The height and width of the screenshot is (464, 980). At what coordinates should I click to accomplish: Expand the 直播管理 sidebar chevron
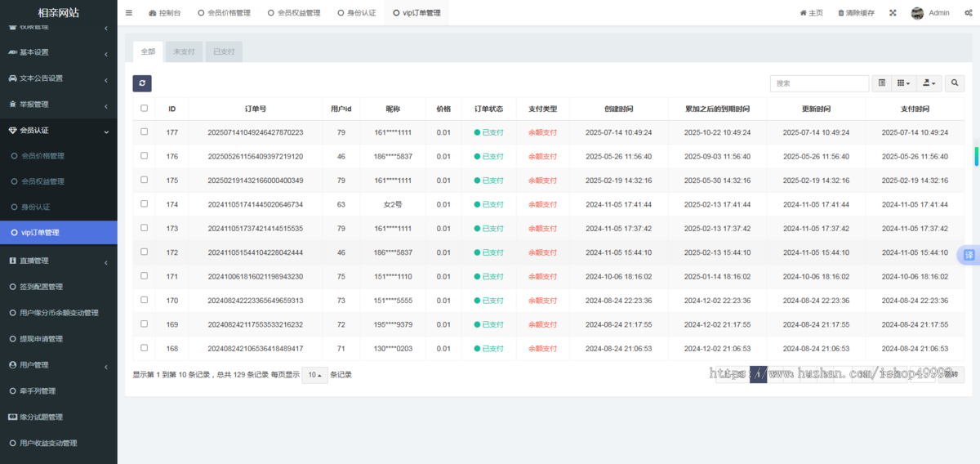click(106, 262)
